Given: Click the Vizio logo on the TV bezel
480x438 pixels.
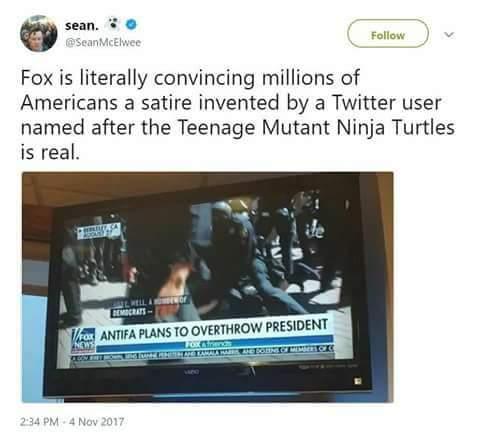Looking at the screenshot, I should click(192, 371).
